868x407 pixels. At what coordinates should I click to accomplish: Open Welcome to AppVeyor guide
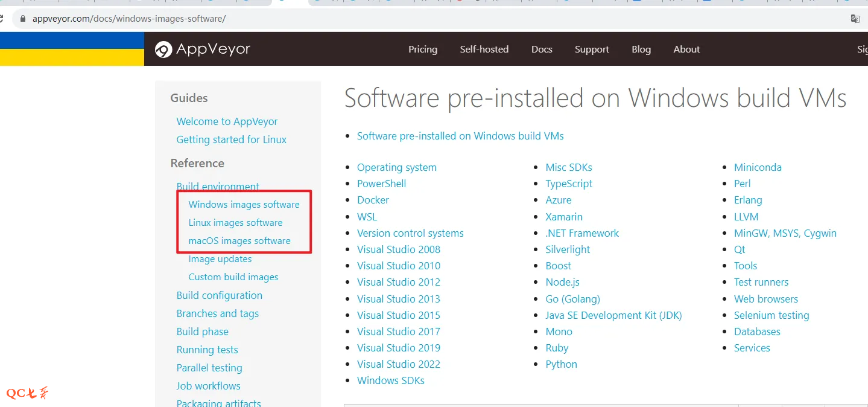tap(227, 121)
